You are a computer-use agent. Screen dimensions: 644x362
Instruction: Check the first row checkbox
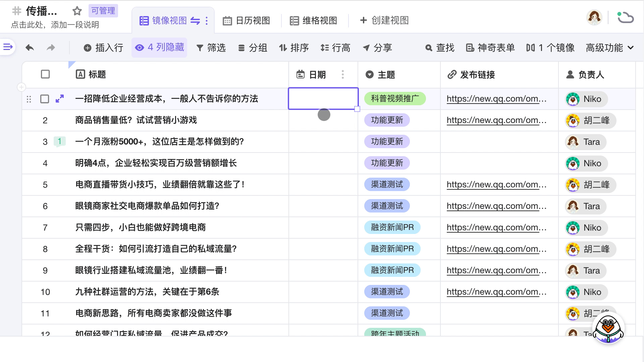coord(45,99)
